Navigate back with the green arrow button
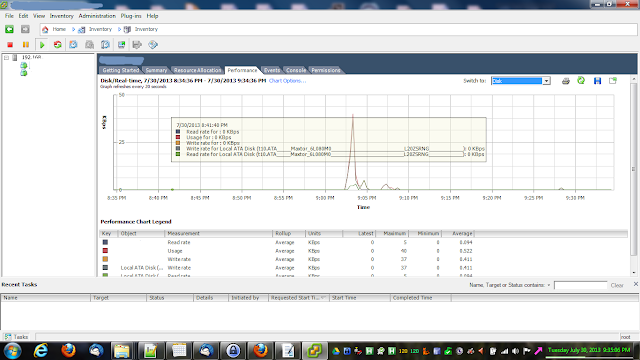The width and height of the screenshot is (640, 360). [9, 29]
